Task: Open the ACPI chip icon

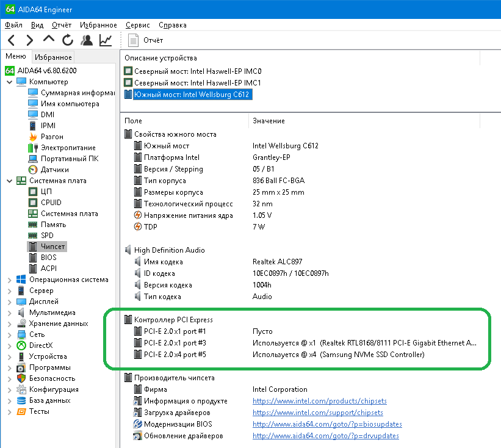Action: pos(32,269)
